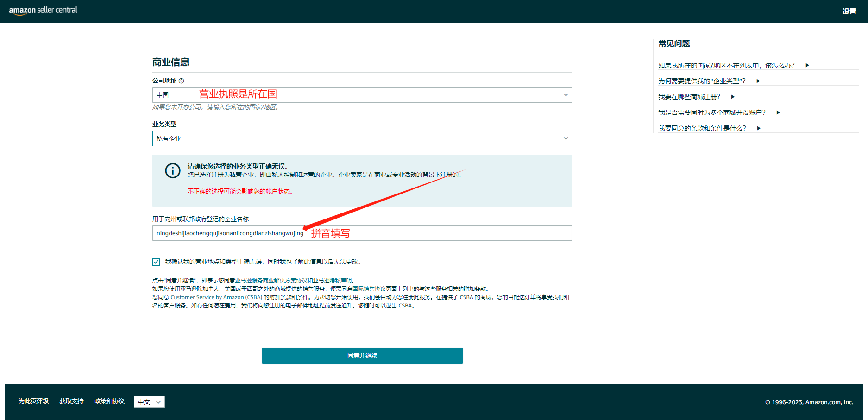Click the business name input field
Viewport: 868px width, 420px height.
pos(362,233)
